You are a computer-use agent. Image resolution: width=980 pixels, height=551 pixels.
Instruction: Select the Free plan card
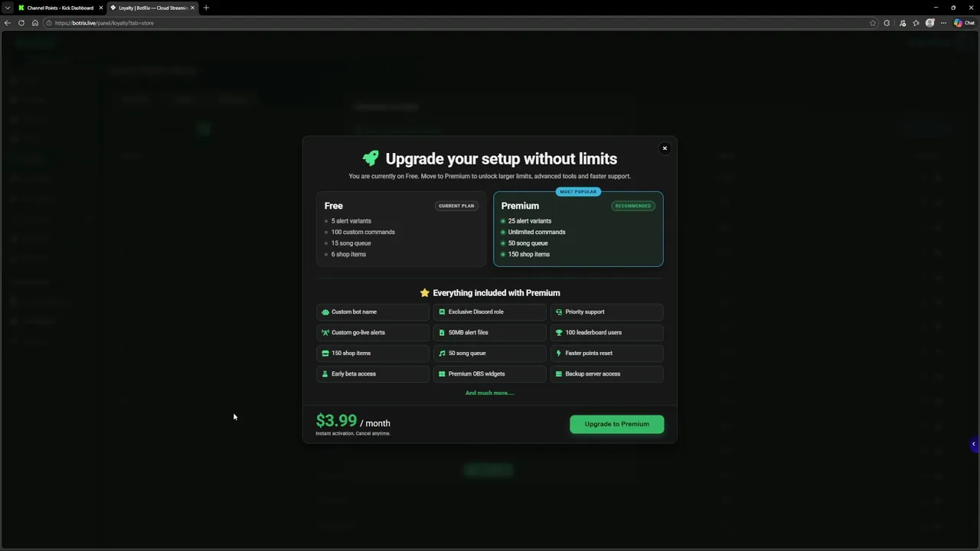pyautogui.click(x=401, y=229)
